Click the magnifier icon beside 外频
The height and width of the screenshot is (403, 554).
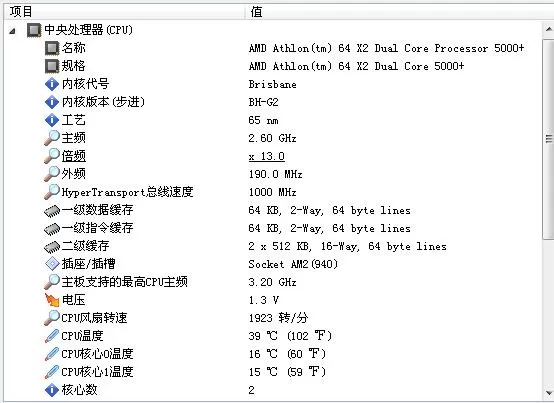pos(52,174)
